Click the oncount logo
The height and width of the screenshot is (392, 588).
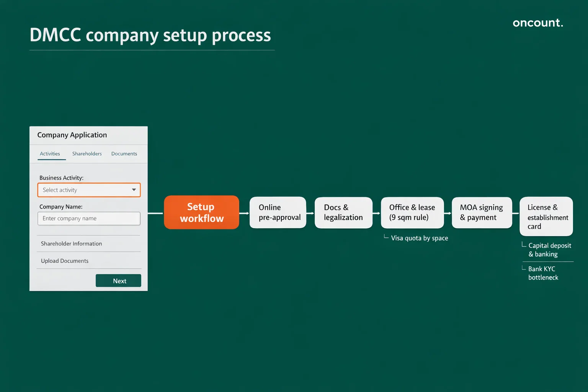pos(538,23)
